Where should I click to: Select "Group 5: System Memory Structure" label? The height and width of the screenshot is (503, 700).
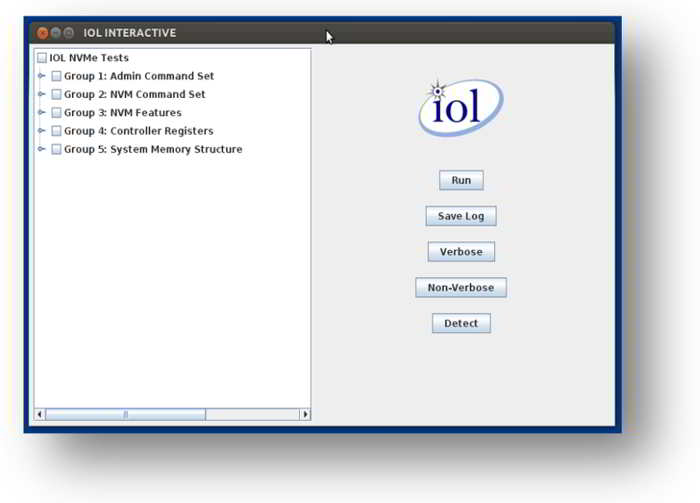(x=153, y=149)
